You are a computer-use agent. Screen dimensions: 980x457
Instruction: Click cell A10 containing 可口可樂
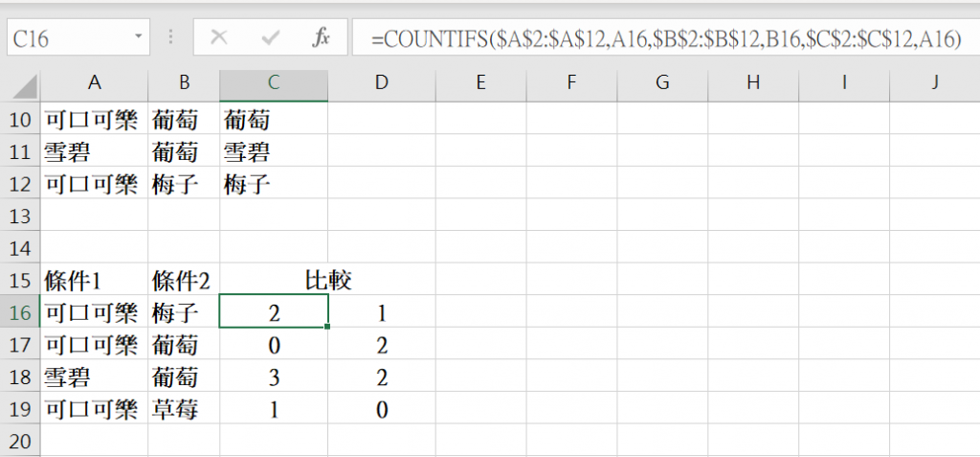click(x=95, y=118)
